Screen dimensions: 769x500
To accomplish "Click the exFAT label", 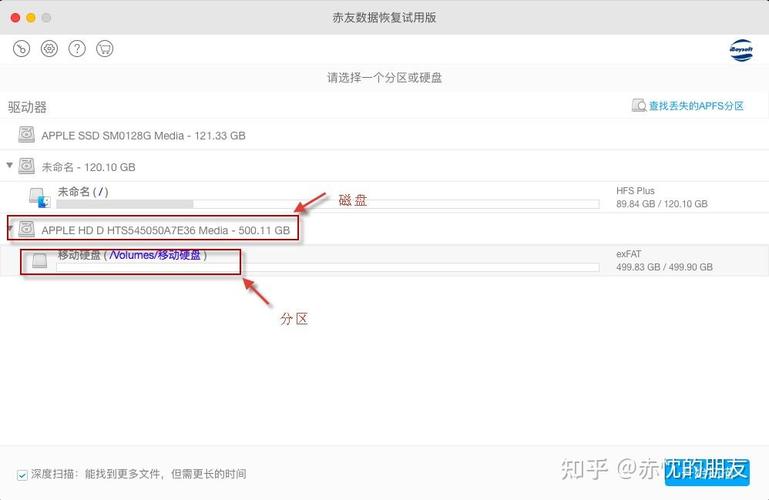I will pyautogui.click(x=628, y=254).
